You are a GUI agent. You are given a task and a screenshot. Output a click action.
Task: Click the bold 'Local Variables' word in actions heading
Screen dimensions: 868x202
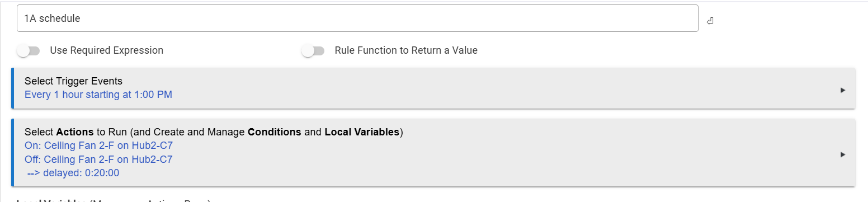pos(362,132)
